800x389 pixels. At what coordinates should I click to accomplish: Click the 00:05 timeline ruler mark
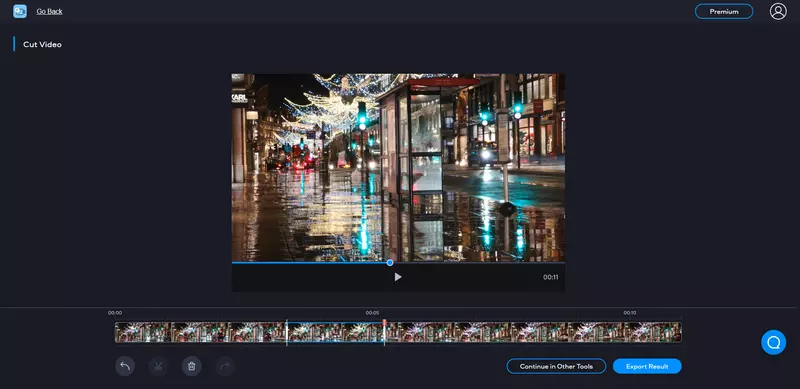[x=372, y=312]
